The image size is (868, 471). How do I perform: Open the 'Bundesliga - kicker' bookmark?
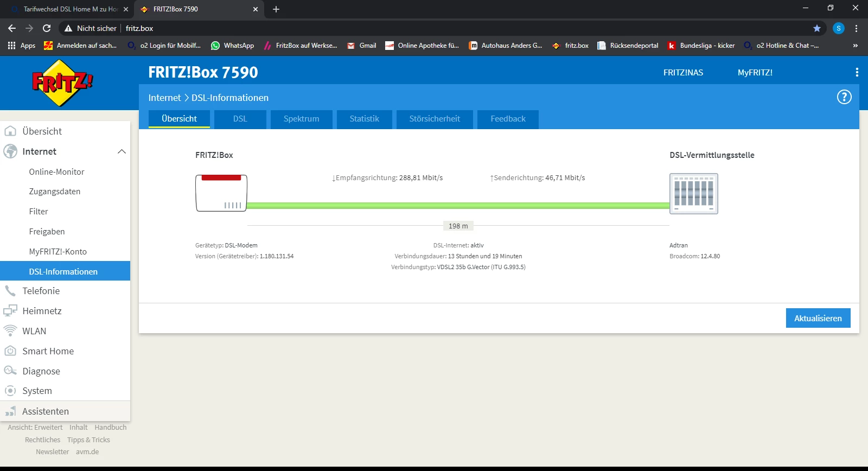(x=701, y=46)
